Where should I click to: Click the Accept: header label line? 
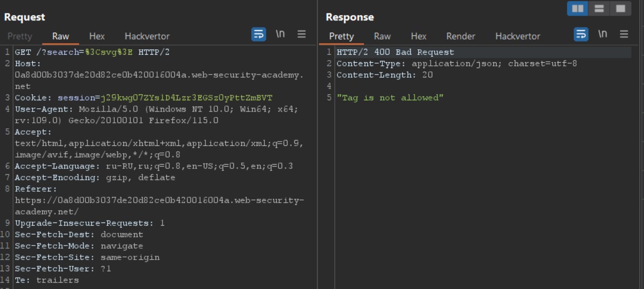click(33, 132)
